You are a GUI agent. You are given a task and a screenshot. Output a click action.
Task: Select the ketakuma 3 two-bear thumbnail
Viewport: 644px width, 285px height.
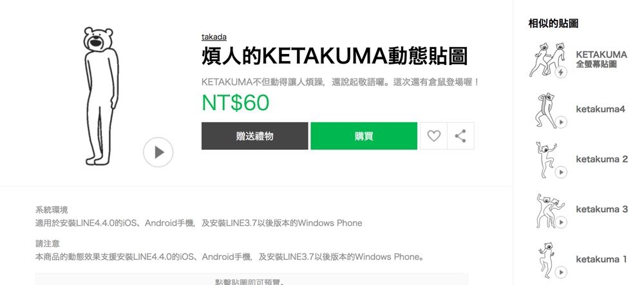(x=551, y=210)
